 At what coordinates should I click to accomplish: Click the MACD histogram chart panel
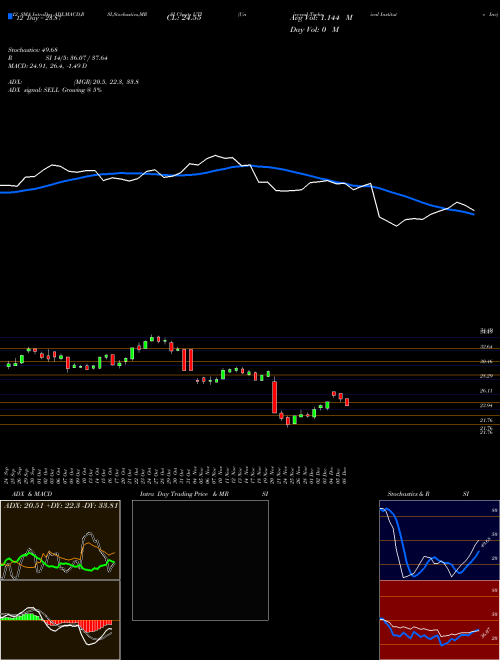(60, 620)
